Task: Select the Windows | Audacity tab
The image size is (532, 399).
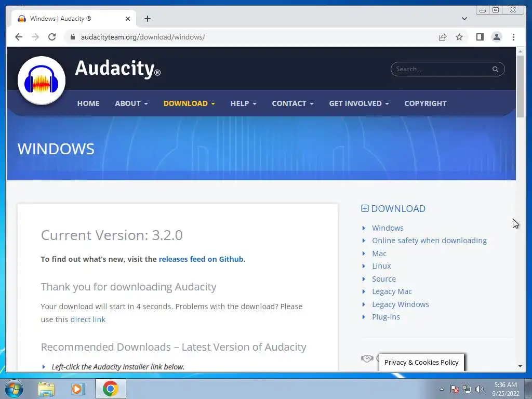Action: pyautogui.click(x=74, y=19)
